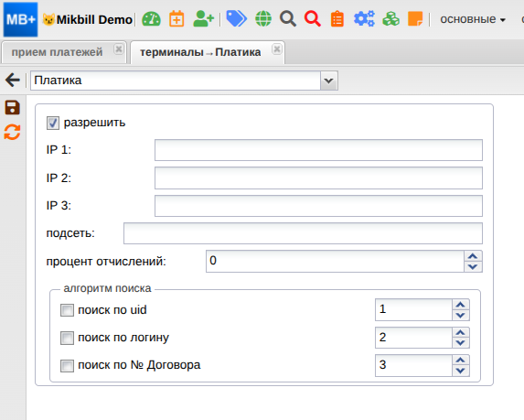Click the IP 2 input field

pos(318,178)
